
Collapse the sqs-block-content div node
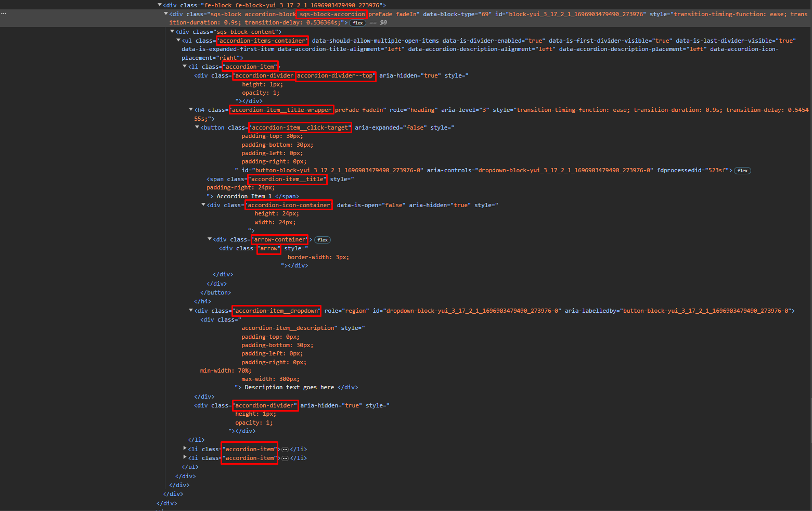click(172, 32)
